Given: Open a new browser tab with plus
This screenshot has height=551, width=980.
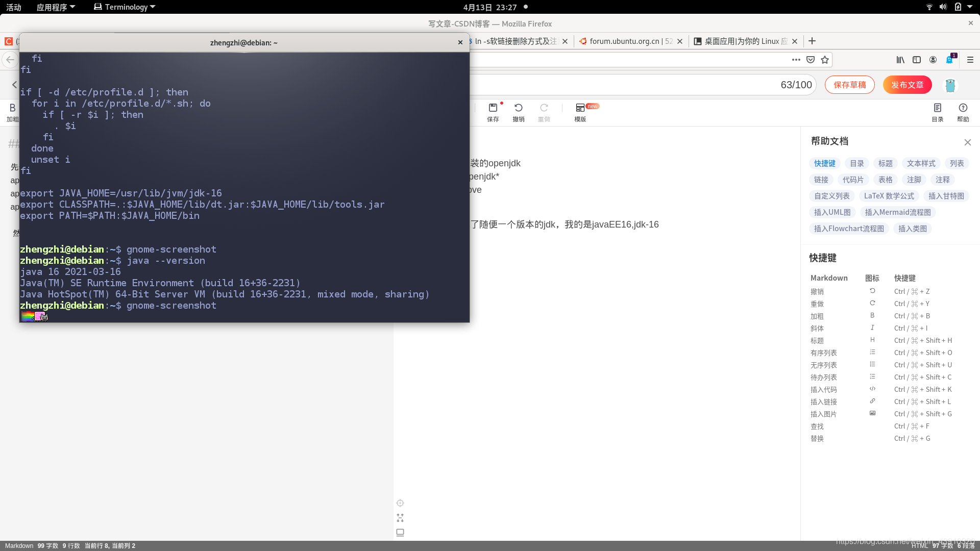Looking at the screenshot, I should (812, 41).
